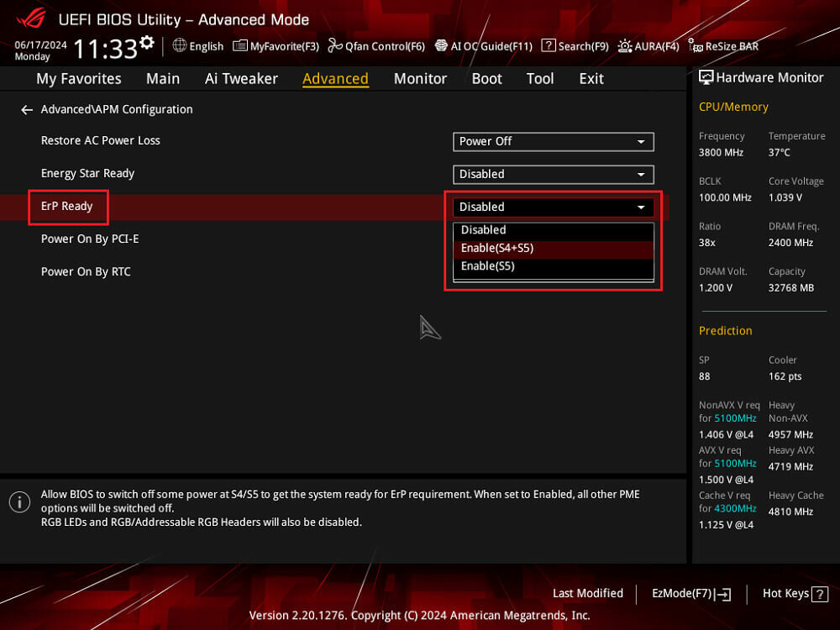Switch to the Main tab
840x630 pixels.
click(163, 79)
